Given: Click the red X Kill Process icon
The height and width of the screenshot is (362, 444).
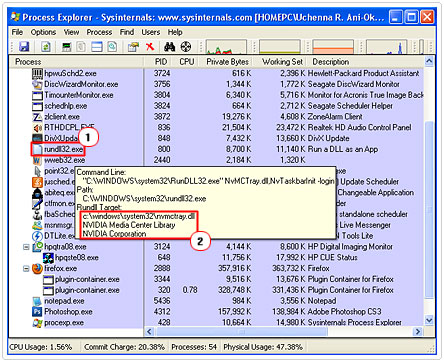Looking at the screenshot, I should coord(150,46).
